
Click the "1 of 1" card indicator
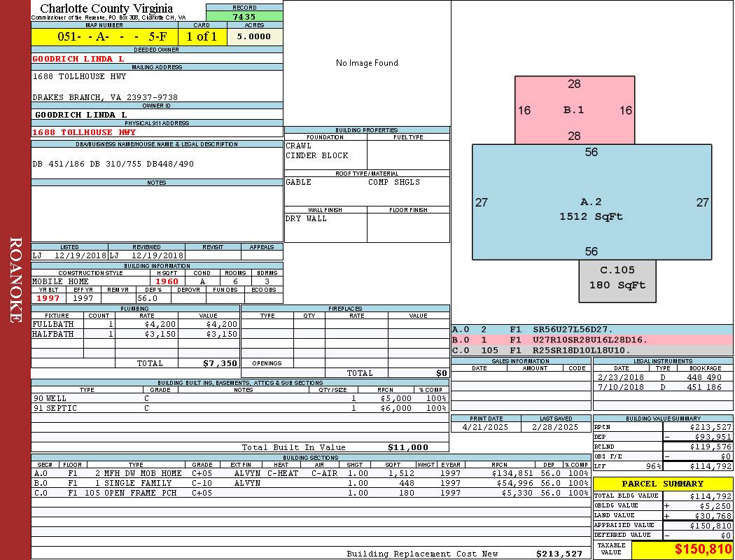[x=202, y=36]
